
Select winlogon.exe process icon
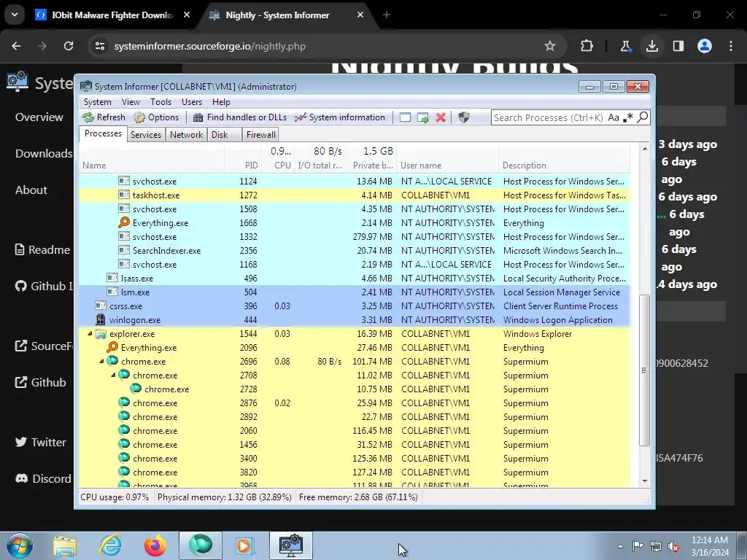[101, 319]
